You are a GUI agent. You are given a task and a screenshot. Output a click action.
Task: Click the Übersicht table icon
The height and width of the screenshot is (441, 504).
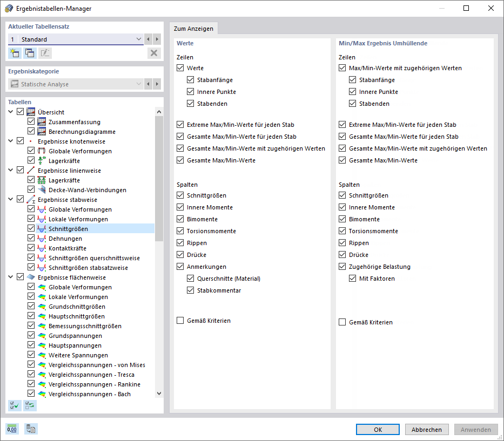tap(31, 112)
